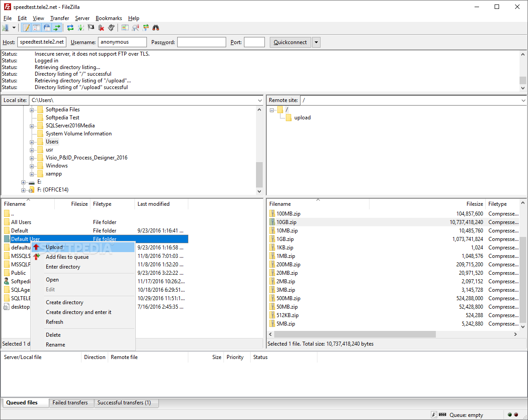528x420 pixels.
Task: Select System Volume Information in local tree
Action: pos(78,134)
